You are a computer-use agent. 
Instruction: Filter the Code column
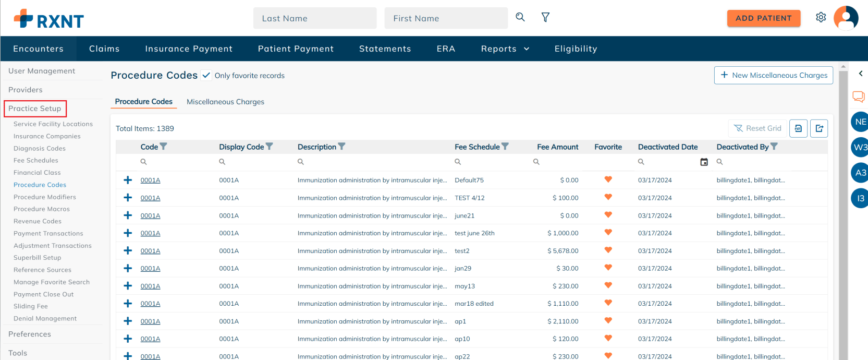coord(163,147)
